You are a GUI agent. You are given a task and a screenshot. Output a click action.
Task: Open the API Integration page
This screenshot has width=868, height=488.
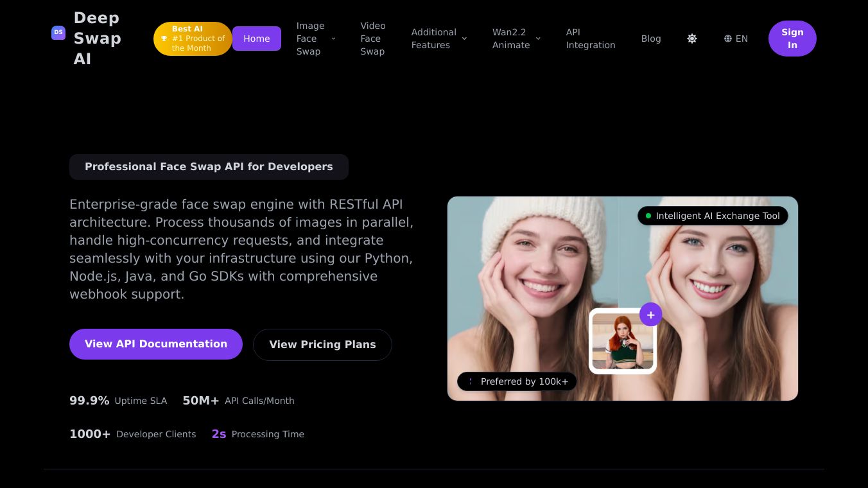tap(591, 39)
